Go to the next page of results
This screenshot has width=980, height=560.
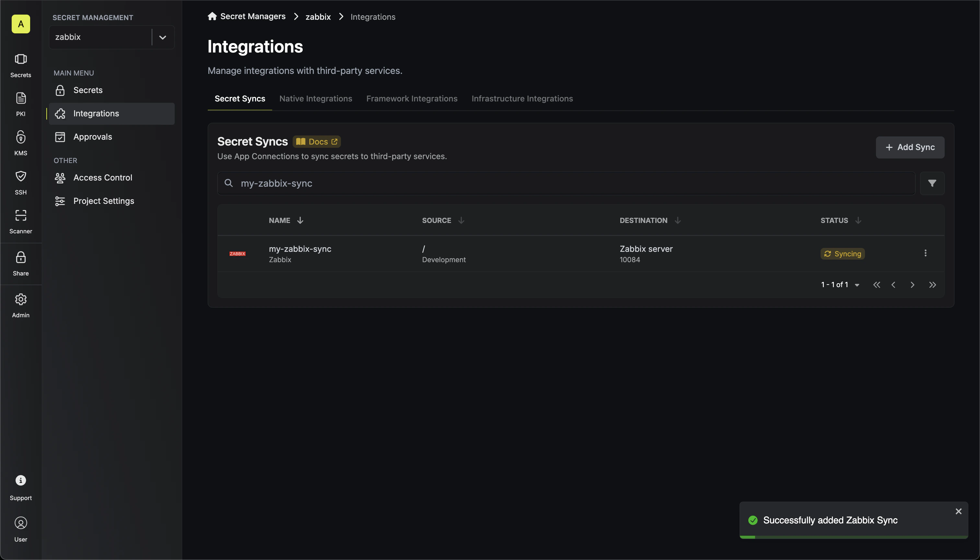tap(912, 285)
